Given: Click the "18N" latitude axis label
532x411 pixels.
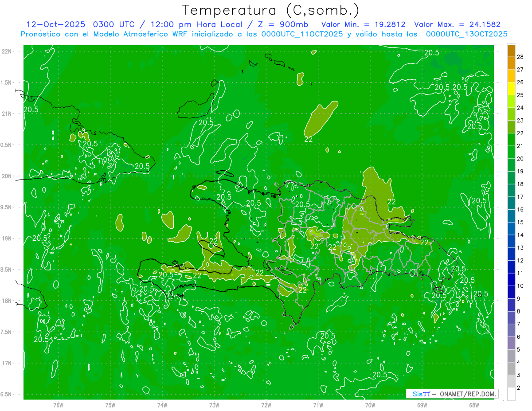Looking at the screenshot, I should click(7, 301).
